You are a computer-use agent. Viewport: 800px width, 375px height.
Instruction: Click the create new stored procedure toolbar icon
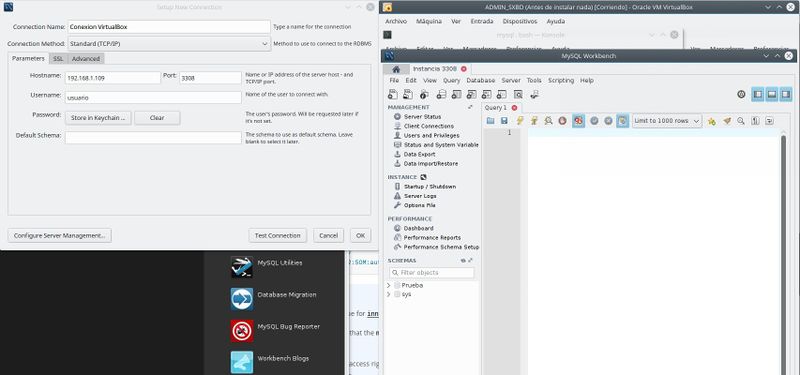point(487,94)
